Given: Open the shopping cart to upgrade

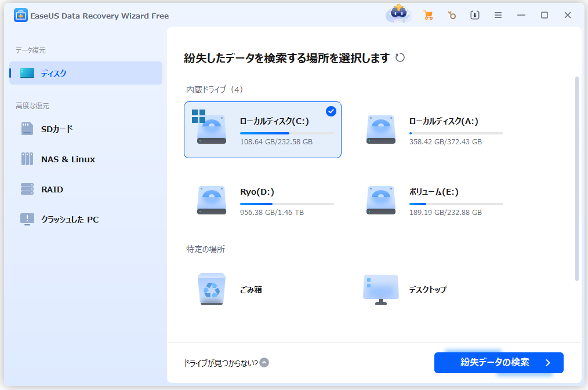Looking at the screenshot, I should pos(429,15).
